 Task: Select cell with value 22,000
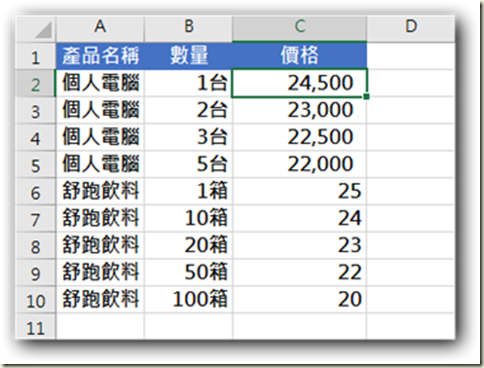[299, 165]
